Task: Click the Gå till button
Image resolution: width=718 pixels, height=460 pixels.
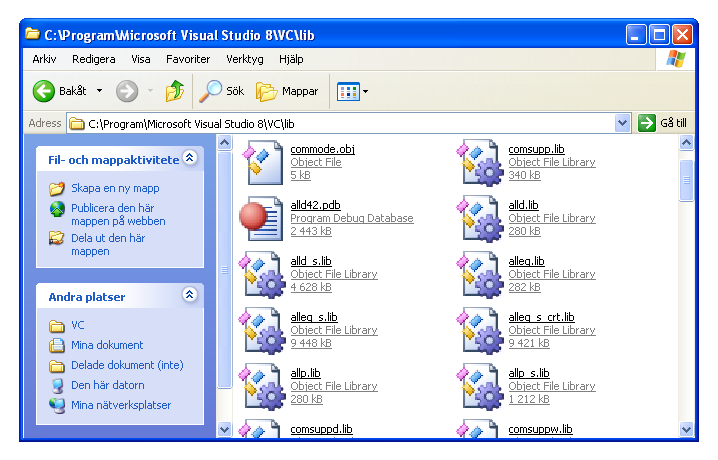Action: pos(663,123)
